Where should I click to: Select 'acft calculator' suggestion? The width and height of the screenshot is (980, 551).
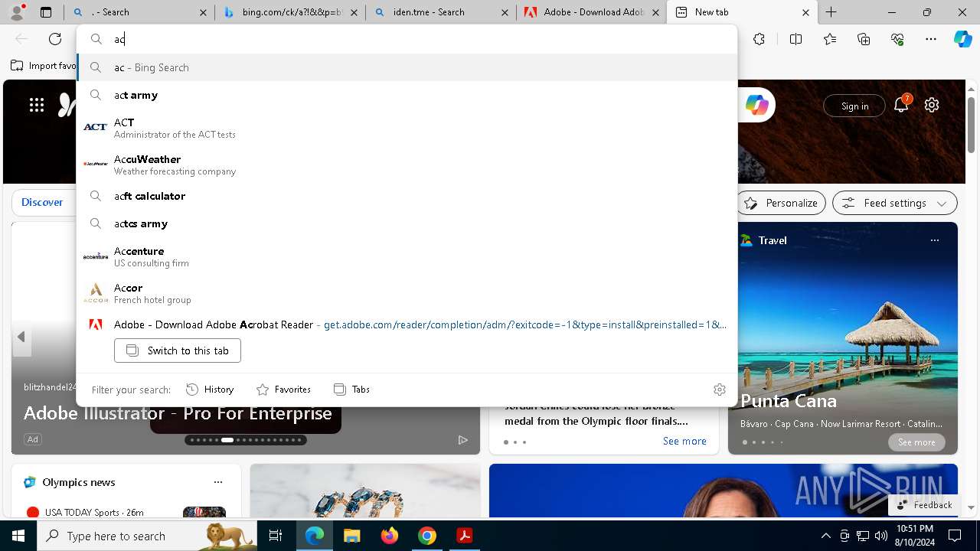click(x=407, y=196)
